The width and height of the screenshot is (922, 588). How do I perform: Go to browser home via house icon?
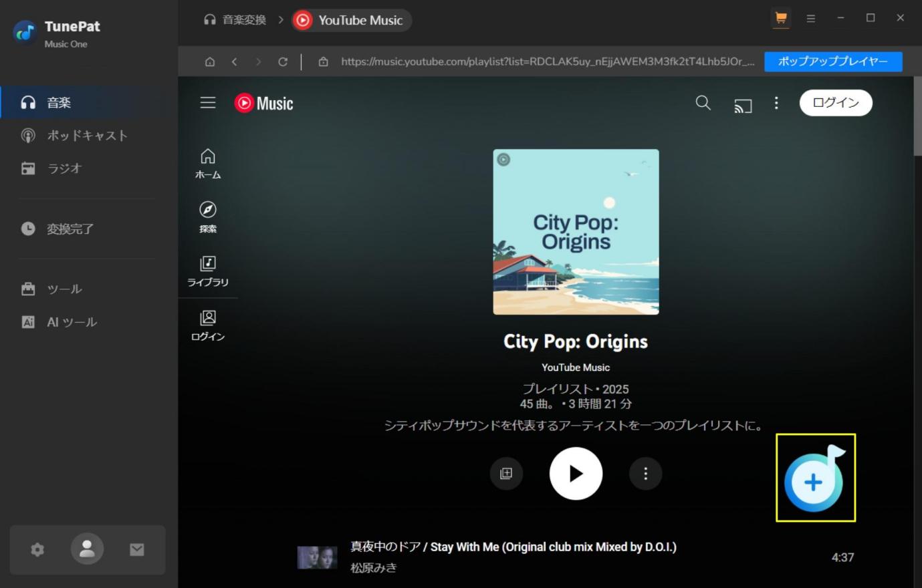click(x=210, y=61)
